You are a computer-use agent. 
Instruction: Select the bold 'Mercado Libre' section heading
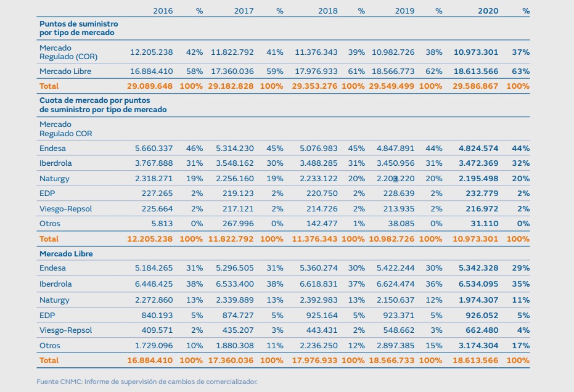point(66,253)
